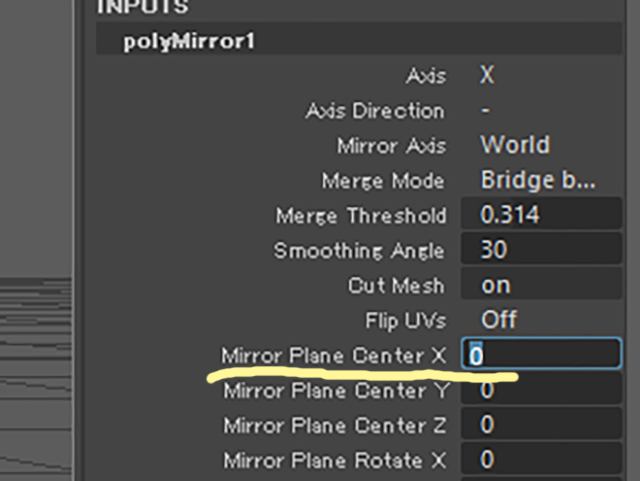Image resolution: width=640 pixels, height=481 pixels.
Task: Open Merge Mode Bridge option
Action: 538,180
